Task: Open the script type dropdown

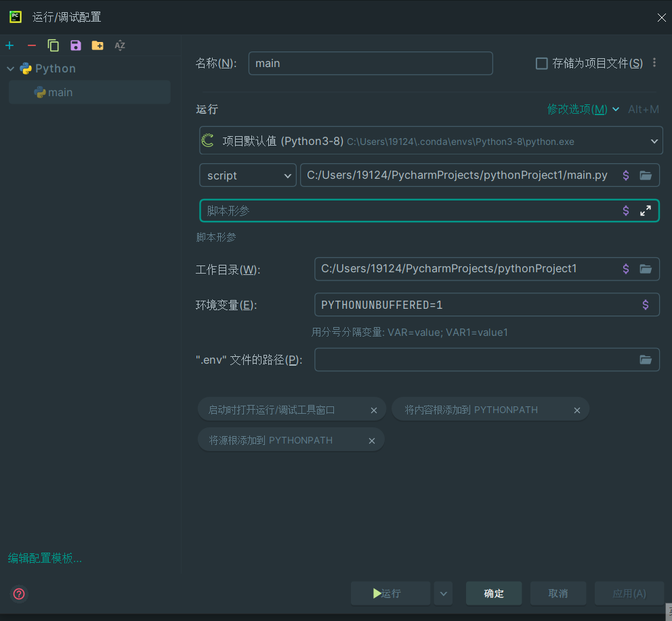Action: pos(247,175)
